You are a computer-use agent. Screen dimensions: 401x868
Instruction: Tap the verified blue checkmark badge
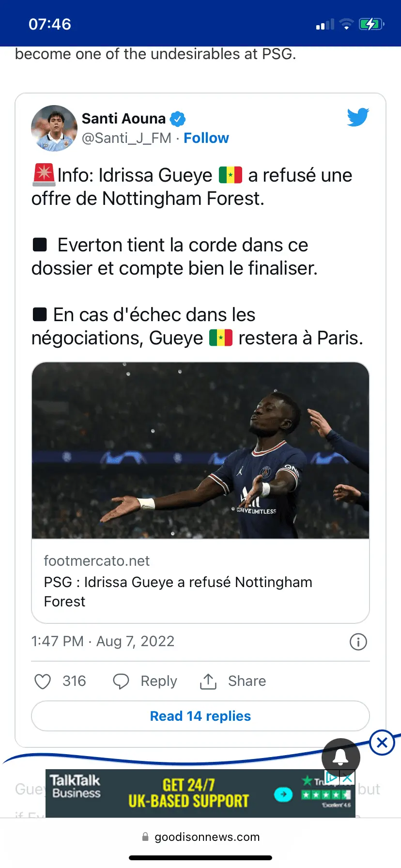[178, 119]
